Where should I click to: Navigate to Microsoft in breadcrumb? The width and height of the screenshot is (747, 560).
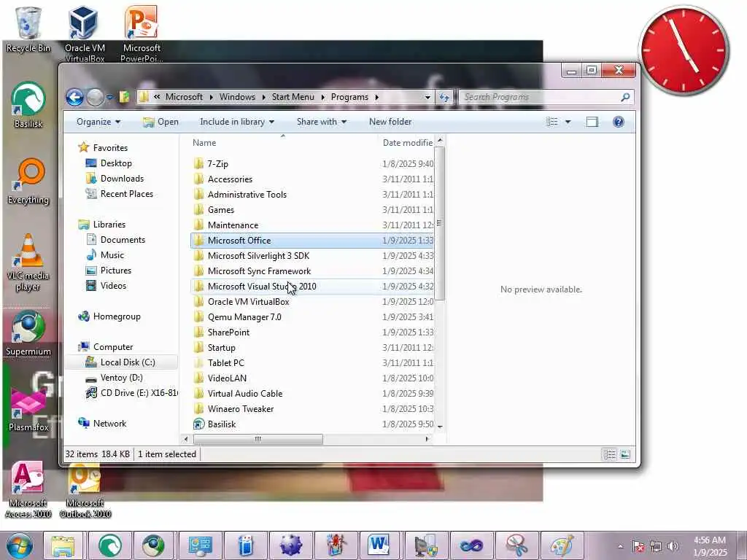(x=184, y=97)
